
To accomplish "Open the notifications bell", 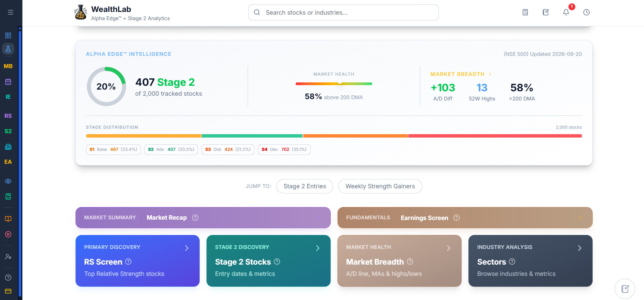I will pos(566,12).
